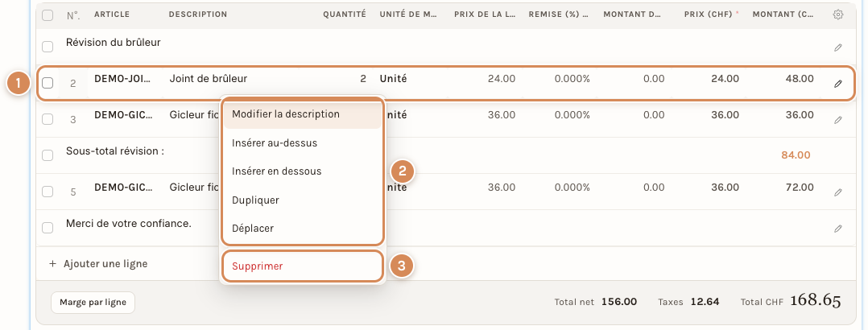Viewport: 868px width, 330px height.
Task: Click the 72.00 amount in row 5
Action: [800, 188]
